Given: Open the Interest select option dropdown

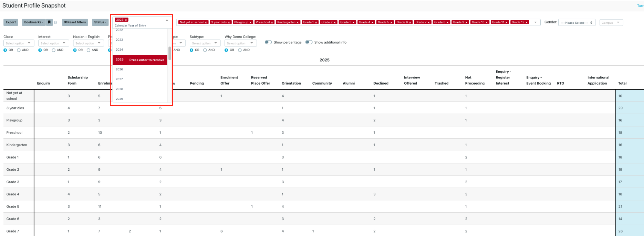Looking at the screenshot, I should point(53,43).
